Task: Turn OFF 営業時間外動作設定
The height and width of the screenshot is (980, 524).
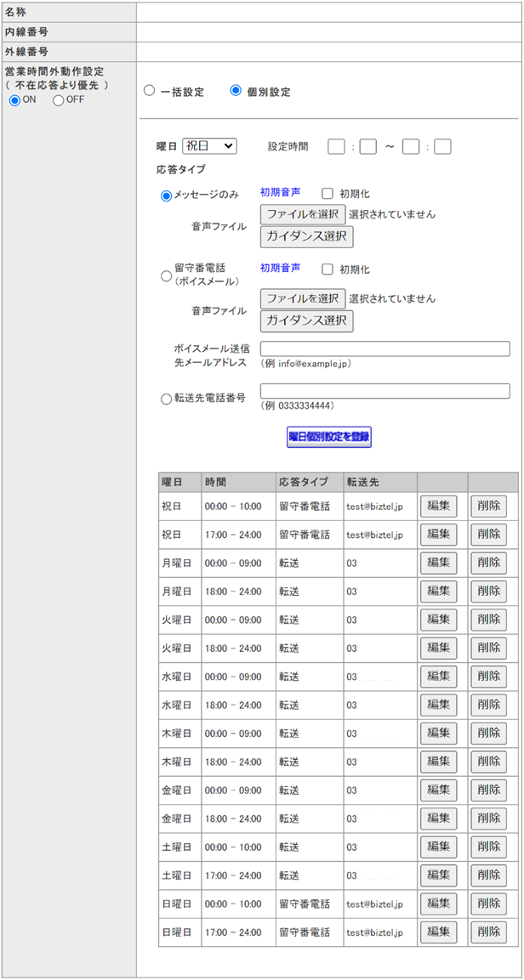Action: tap(58, 100)
